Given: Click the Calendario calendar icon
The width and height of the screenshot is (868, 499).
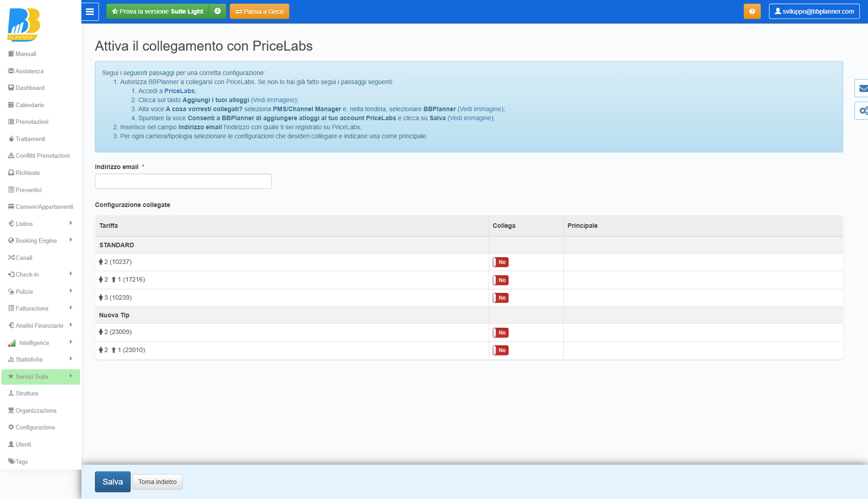Looking at the screenshot, I should 11,105.
